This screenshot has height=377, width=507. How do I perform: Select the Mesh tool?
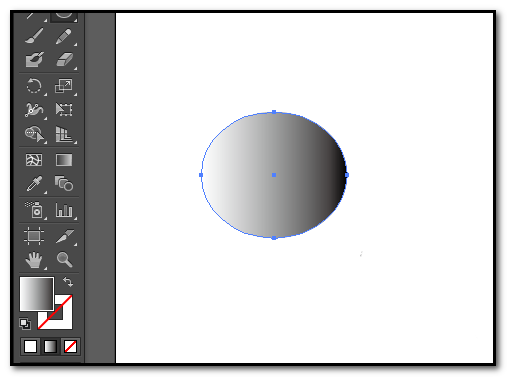34,160
